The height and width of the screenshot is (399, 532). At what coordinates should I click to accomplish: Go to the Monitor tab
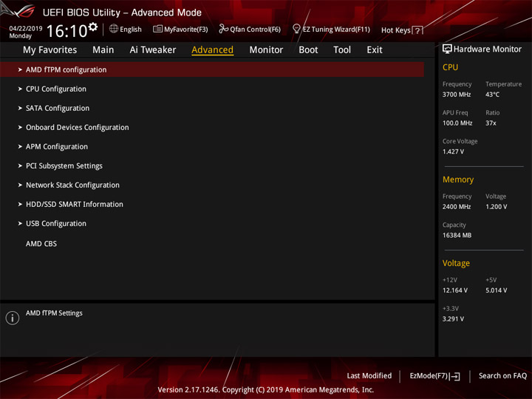click(x=266, y=50)
